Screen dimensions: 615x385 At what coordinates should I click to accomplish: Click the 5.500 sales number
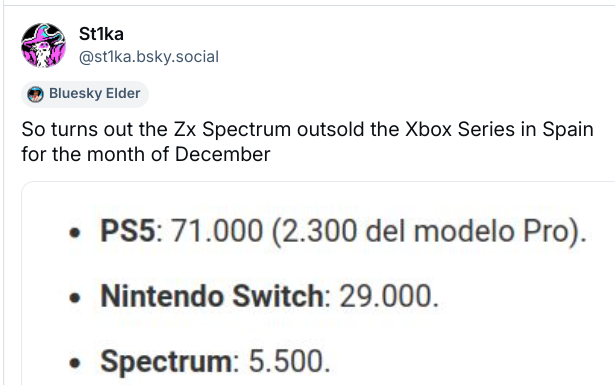tap(286, 361)
